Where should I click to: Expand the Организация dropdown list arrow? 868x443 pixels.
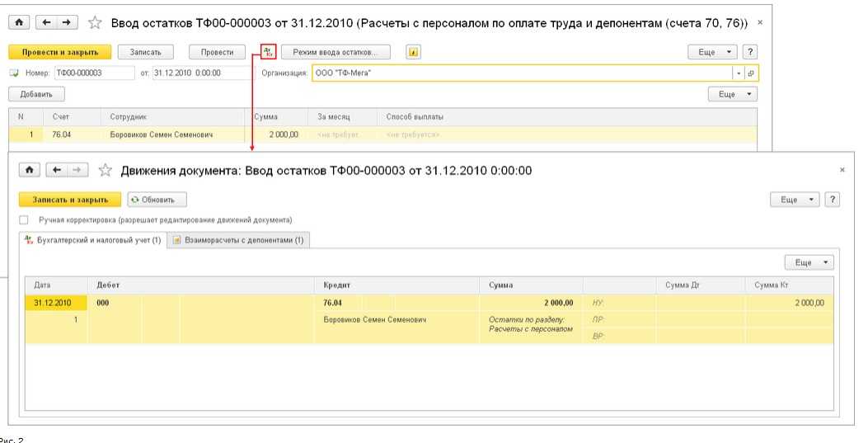[x=738, y=73]
